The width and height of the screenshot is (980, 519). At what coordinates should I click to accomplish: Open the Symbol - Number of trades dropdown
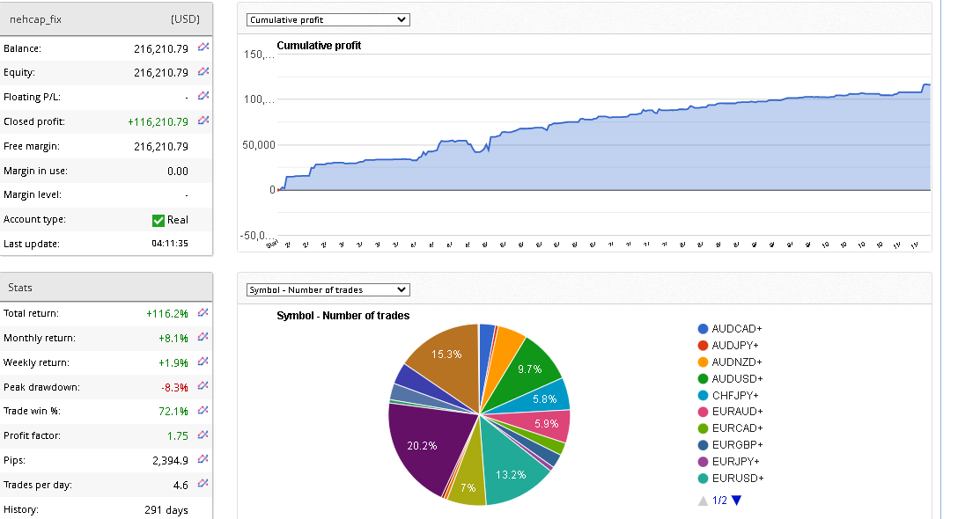328,289
